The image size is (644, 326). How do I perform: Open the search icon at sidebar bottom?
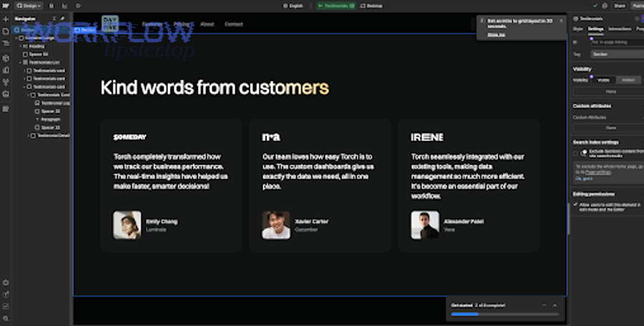[6, 317]
